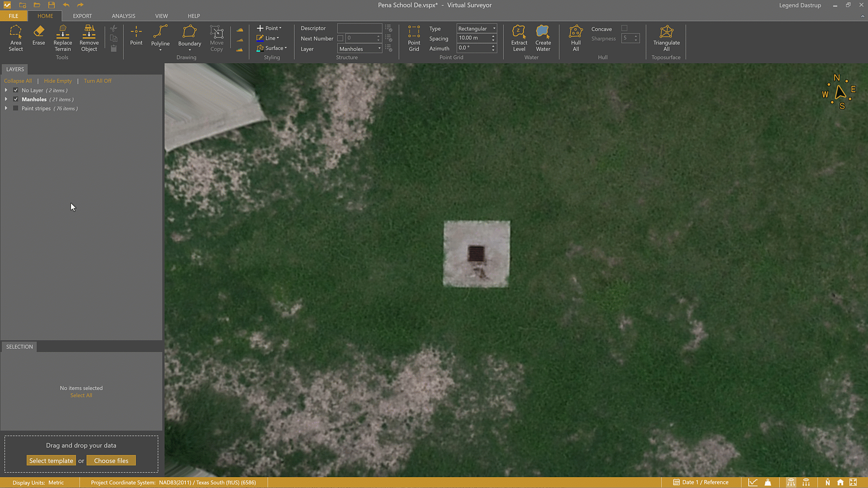Open the Line styling dropdown

pos(268,38)
